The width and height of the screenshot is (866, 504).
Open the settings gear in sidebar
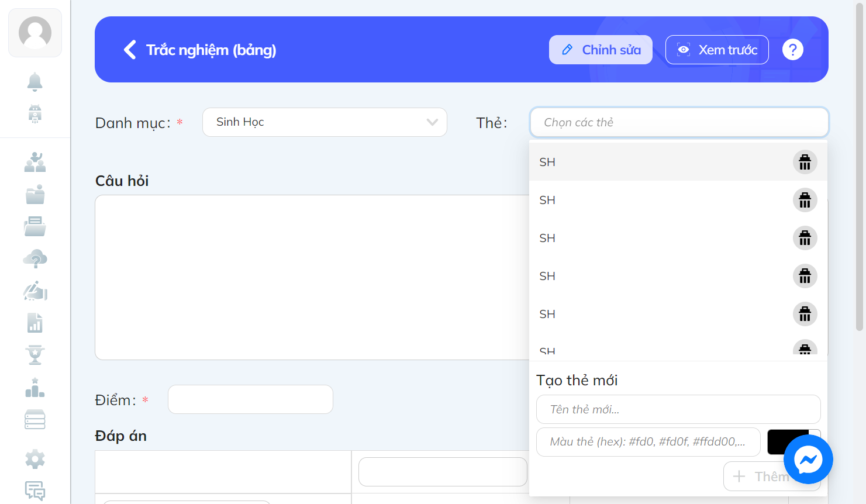click(x=35, y=459)
